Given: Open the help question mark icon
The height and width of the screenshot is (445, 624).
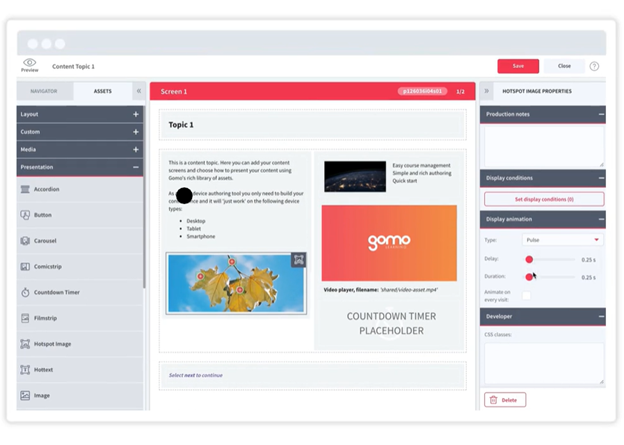Looking at the screenshot, I should click(594, 66).
